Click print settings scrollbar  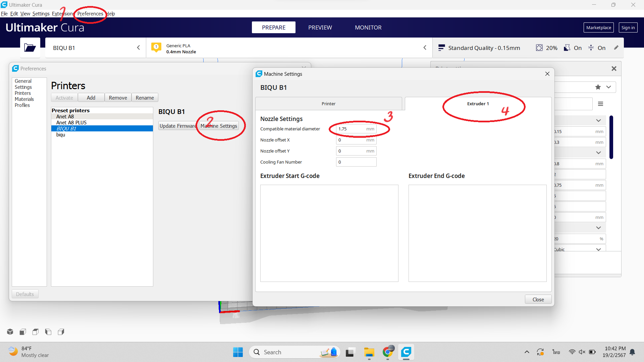tap(611, 137)
